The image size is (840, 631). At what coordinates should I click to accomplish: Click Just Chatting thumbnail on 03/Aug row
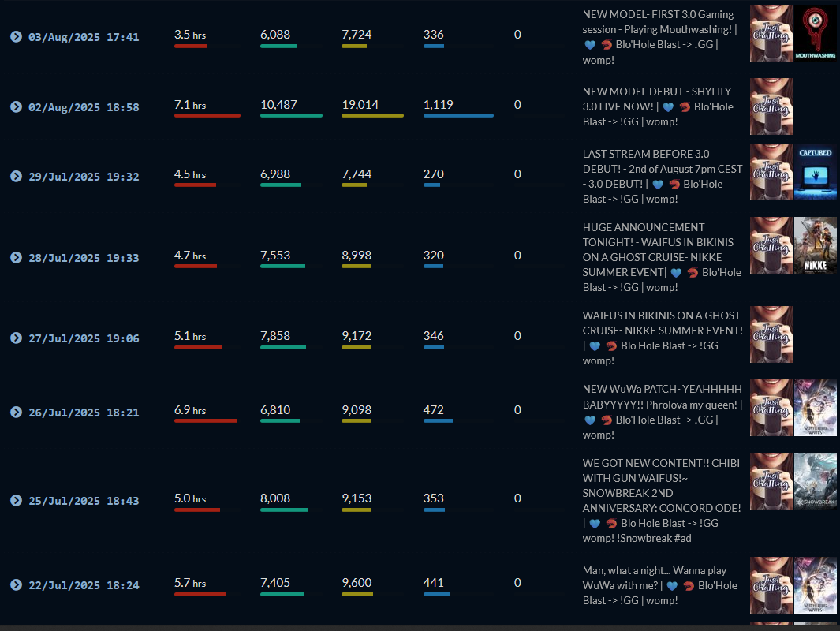(x=771, y=33)
